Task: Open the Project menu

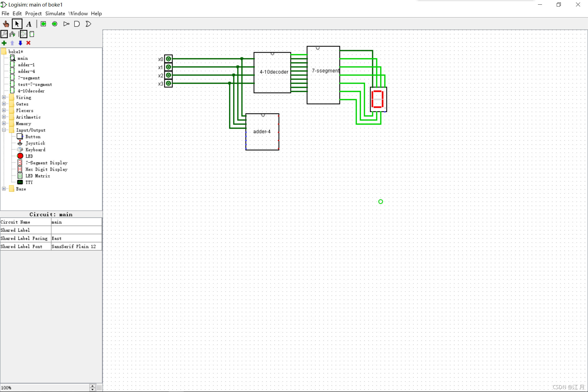Action: [33, 13]
